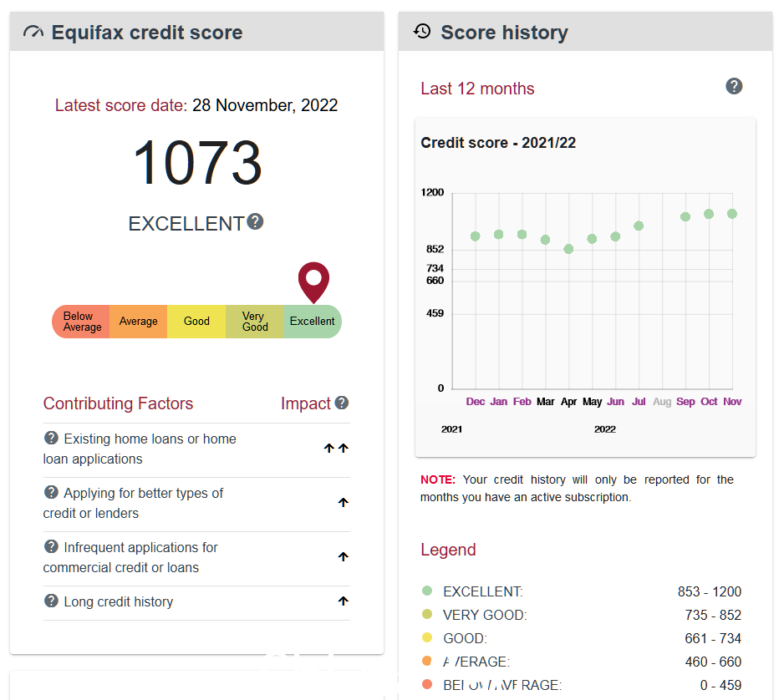This screenshot has height=700, width=784.
Task: Select the Very Good rating segment
Action: (254, 322)
